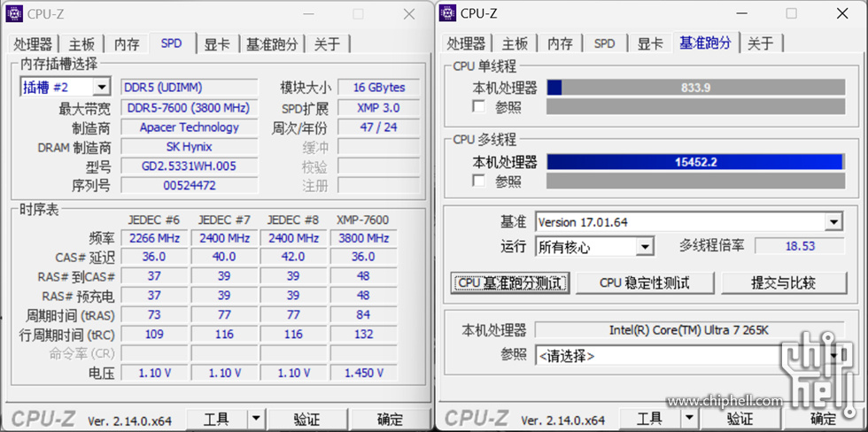
Task: Click CPU 稳定性测试 button
Action: point(645,282)
